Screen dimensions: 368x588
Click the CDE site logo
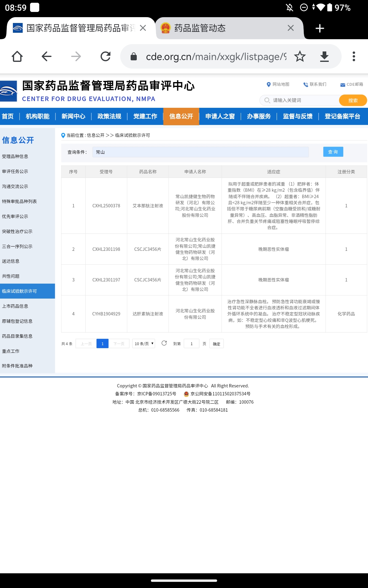(x=9, y=91)
